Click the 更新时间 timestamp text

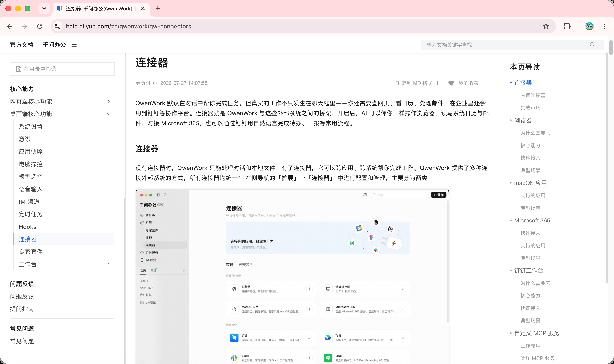tap(171, 83)
